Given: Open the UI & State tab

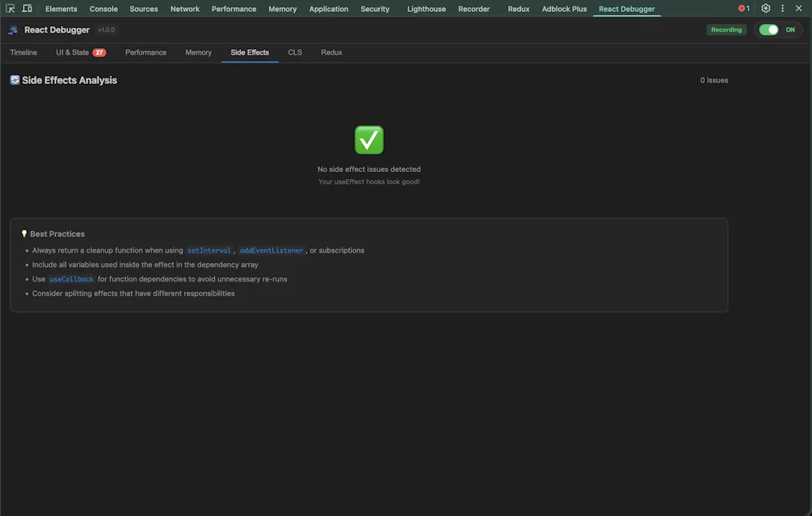Looking at the screenshot, I should (x=72, y=52).
